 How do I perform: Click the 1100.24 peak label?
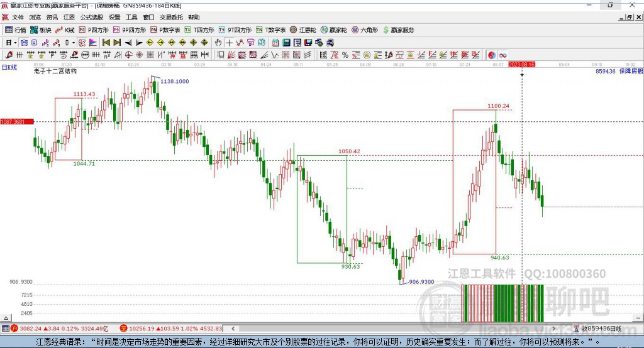[498, 106]
